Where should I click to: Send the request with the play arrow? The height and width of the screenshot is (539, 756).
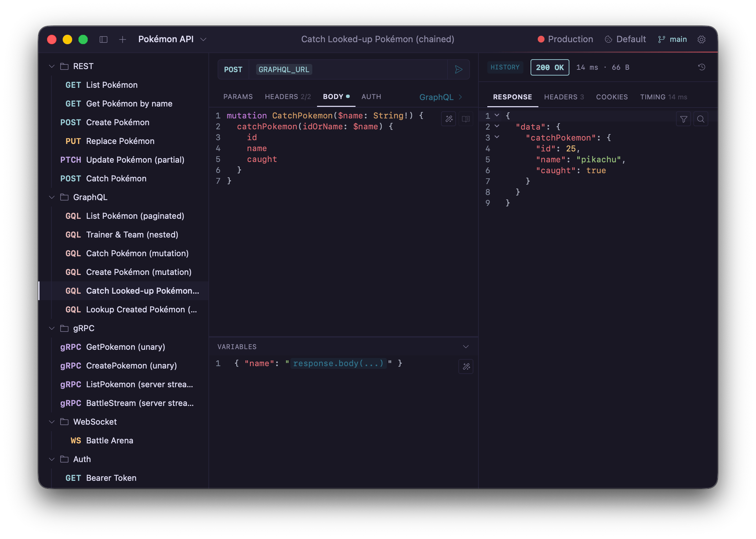[459, 69]
